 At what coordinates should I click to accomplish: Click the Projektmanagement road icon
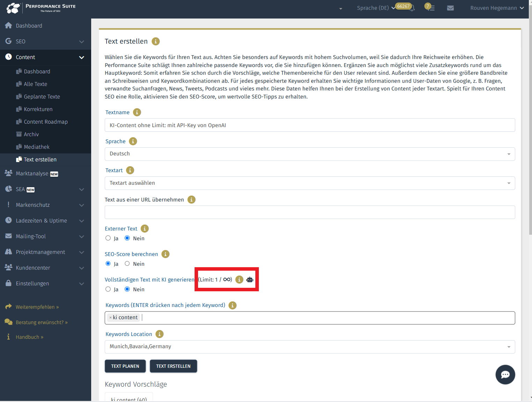[8, 251]
